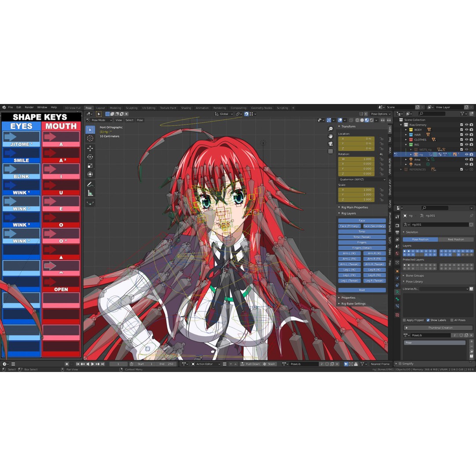Collapse the Rias Gremory collection

401,125
